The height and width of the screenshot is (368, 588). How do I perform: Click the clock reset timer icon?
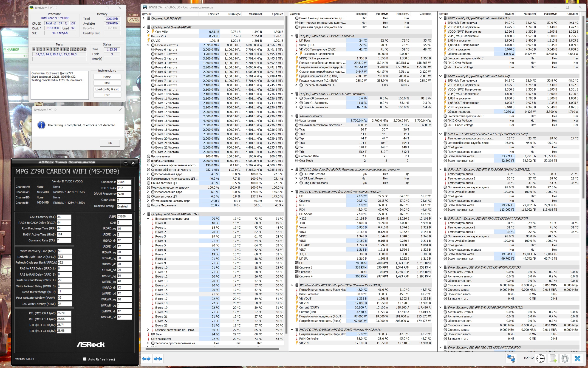click(x=540, y=358)
